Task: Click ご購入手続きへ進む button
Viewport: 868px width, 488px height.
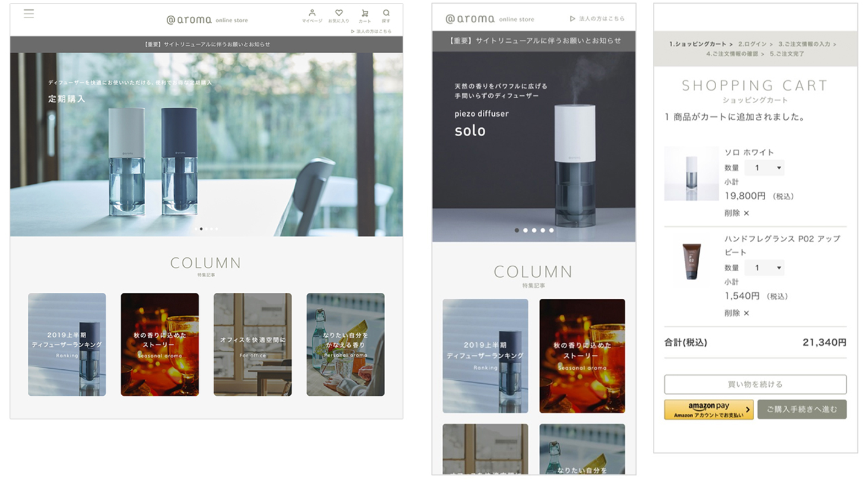Action: 802,410
